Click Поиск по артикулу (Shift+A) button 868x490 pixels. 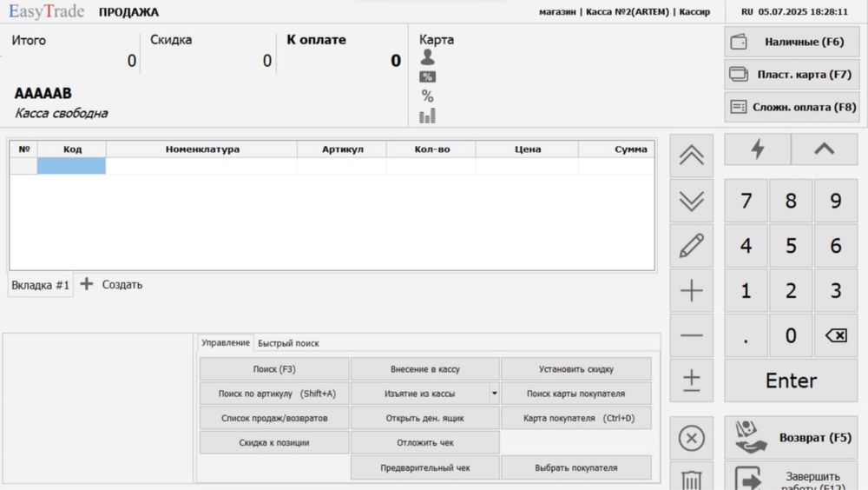[x=274, y=394]
